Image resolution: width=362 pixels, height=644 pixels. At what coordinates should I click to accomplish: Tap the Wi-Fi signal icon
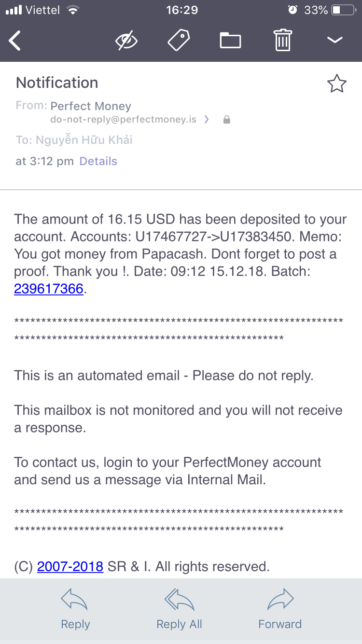click(73, 10)
